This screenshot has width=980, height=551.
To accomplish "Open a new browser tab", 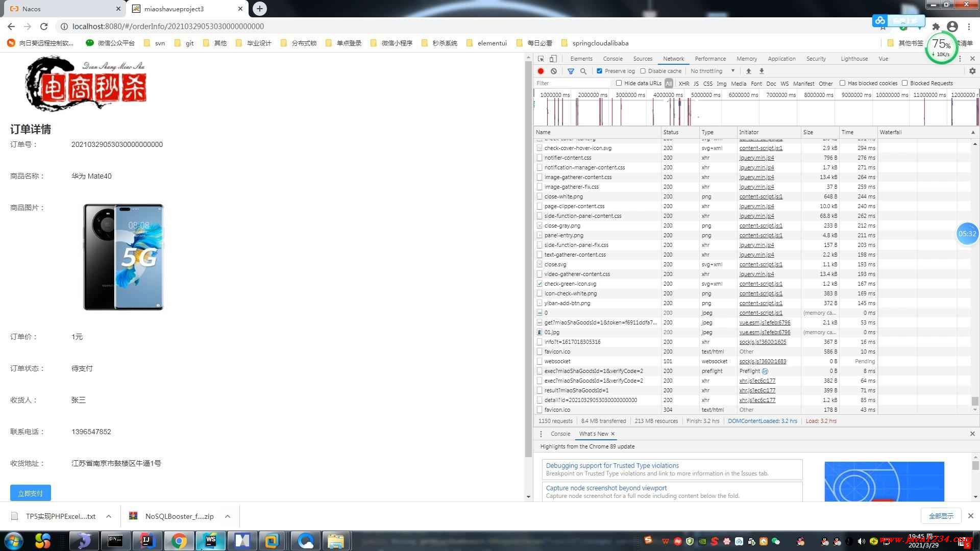I will pyautogui.click(x=259, y=9).
